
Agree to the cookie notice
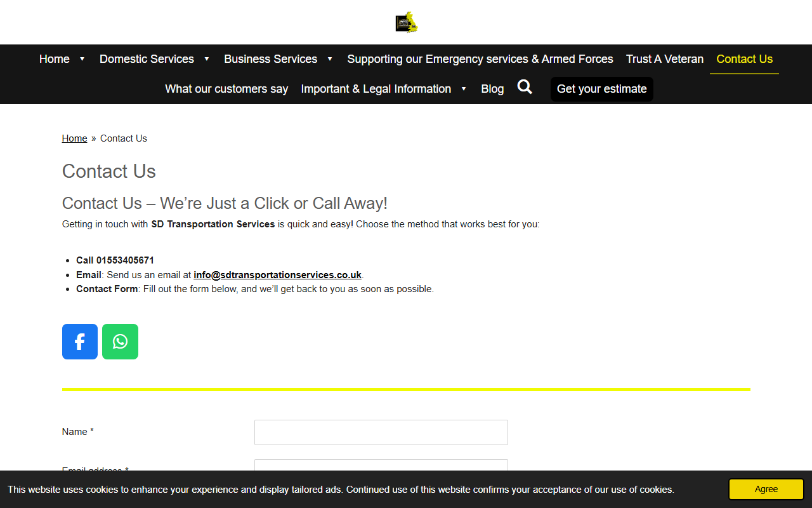point(766,489)
